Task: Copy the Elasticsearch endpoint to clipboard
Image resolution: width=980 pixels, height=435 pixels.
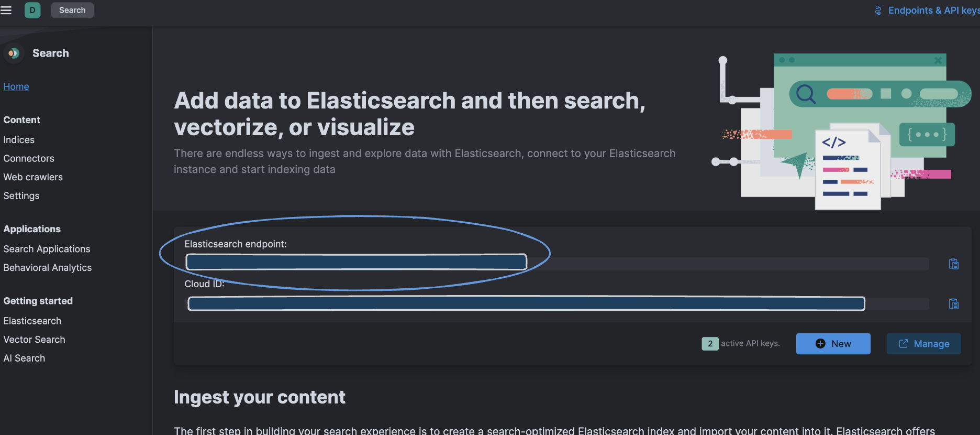Action: [x=953, y=264]
